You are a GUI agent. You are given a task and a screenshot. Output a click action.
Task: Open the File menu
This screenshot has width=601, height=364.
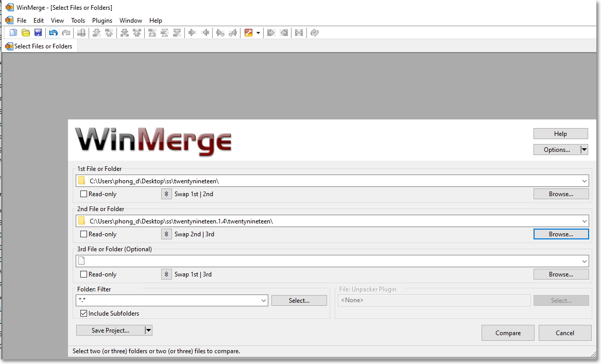click(x=22, y=20)
